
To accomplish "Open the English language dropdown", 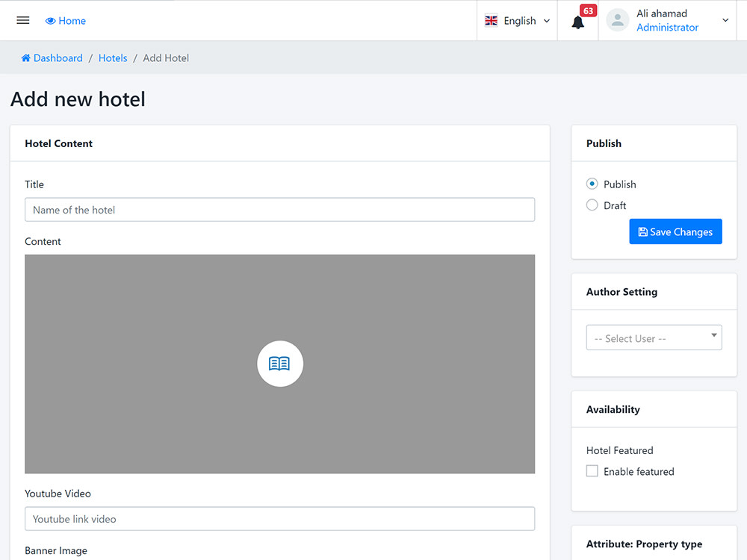I will (x=518, y=20).
